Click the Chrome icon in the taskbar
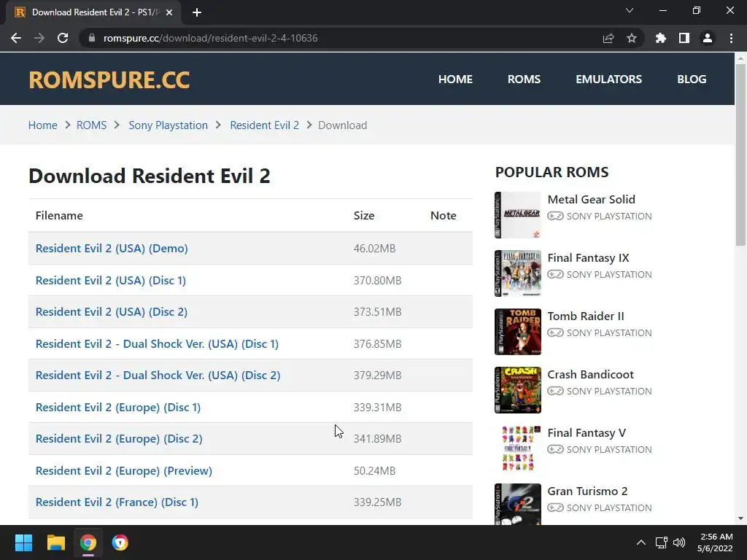747x560 pixels. [88, 542]
